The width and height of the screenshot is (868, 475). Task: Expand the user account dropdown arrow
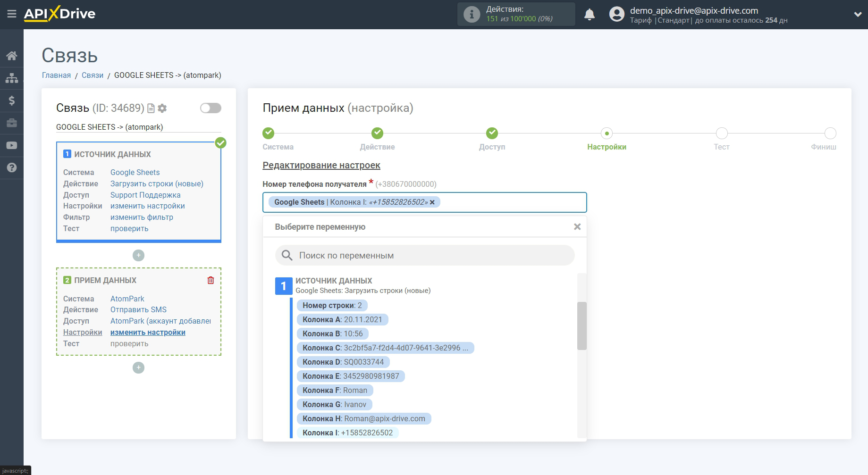[x=858, y=15]
